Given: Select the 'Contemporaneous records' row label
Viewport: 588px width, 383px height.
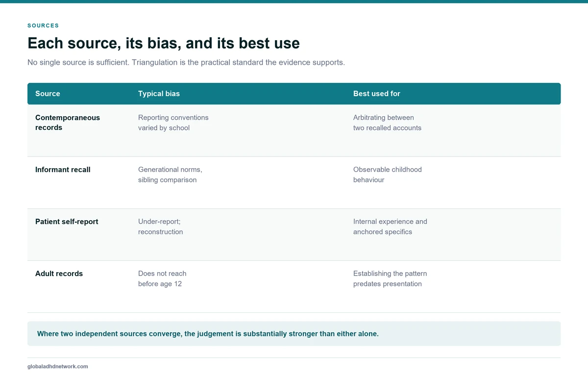Looking at the screenshot, I should click(68, 123).
